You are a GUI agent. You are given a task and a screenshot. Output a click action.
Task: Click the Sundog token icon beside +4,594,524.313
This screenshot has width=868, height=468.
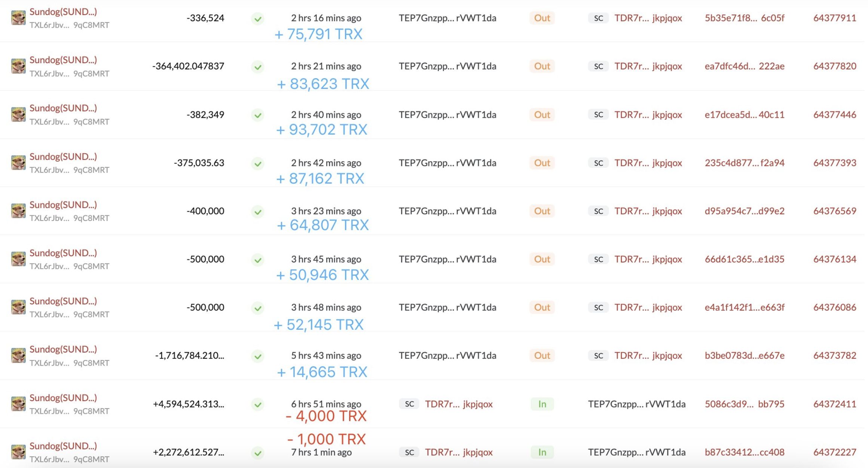tap(18, 404)
